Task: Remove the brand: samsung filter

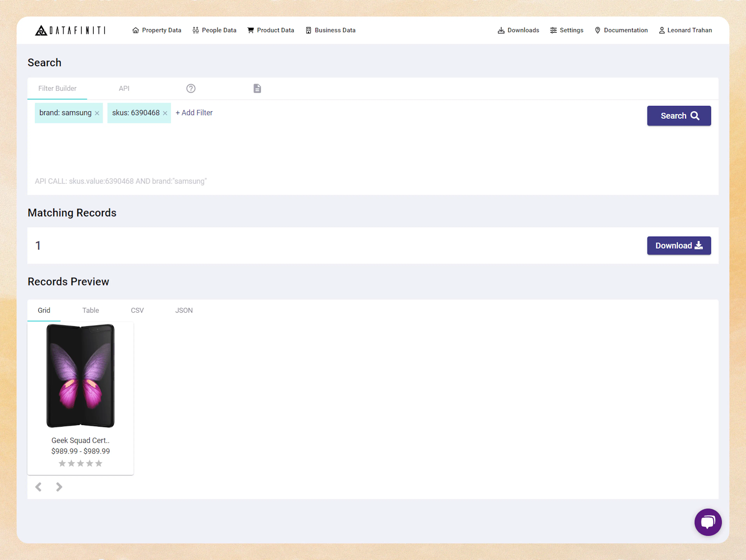Action: pos(97,113)
